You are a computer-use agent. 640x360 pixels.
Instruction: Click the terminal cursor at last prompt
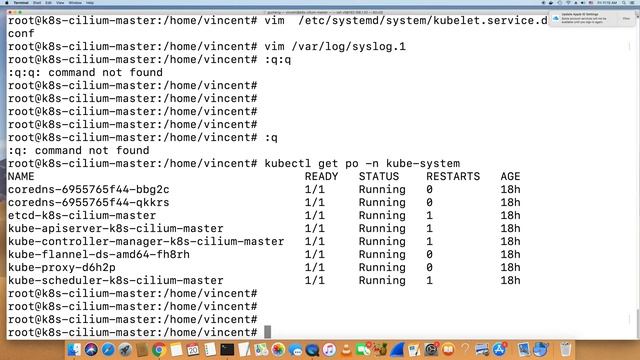point(267,332)
